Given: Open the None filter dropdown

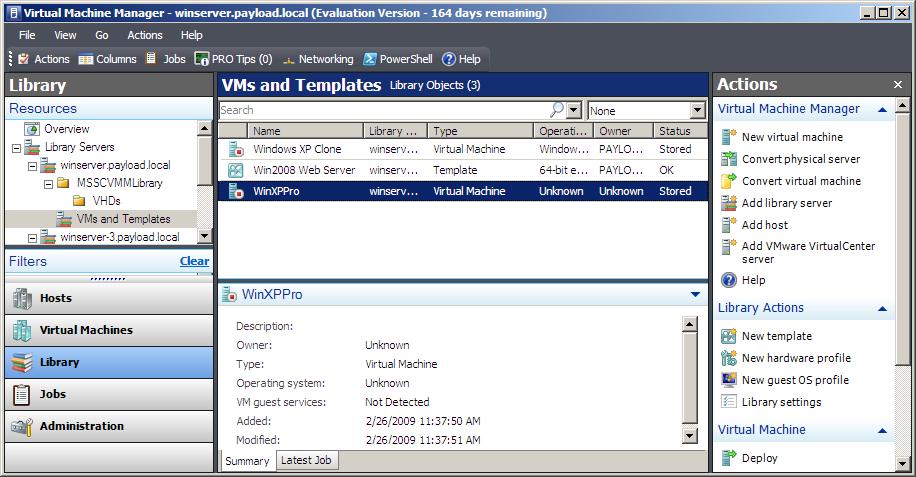Looking at the screenshot, I should coord(698,111).
